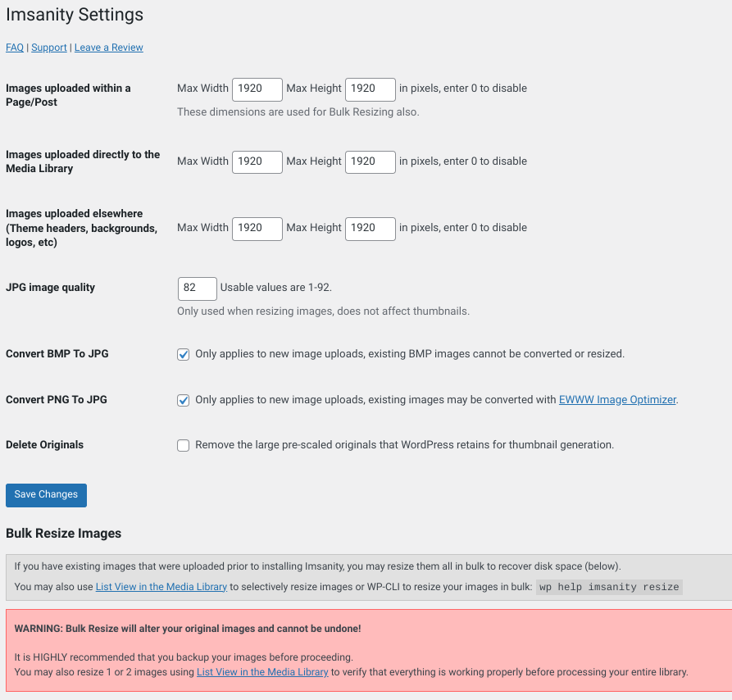Click the Media Library Max Width field
The image size is (732, 700).
[257, 161]
